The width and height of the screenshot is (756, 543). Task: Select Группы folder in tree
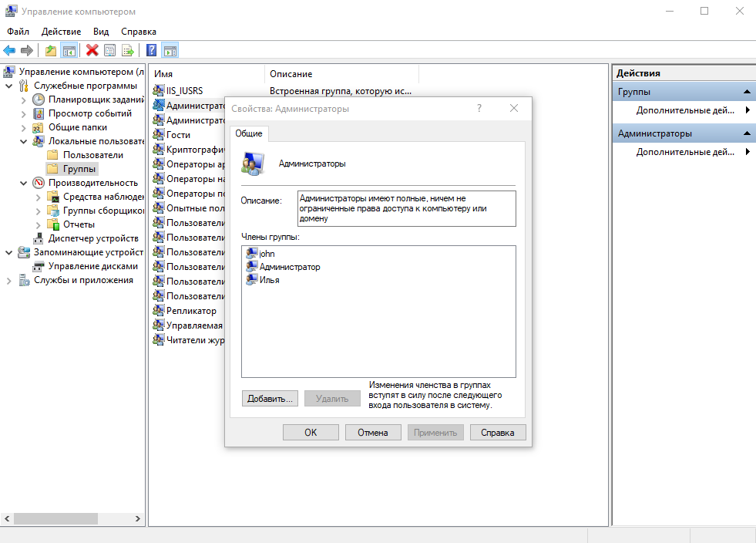72,169
